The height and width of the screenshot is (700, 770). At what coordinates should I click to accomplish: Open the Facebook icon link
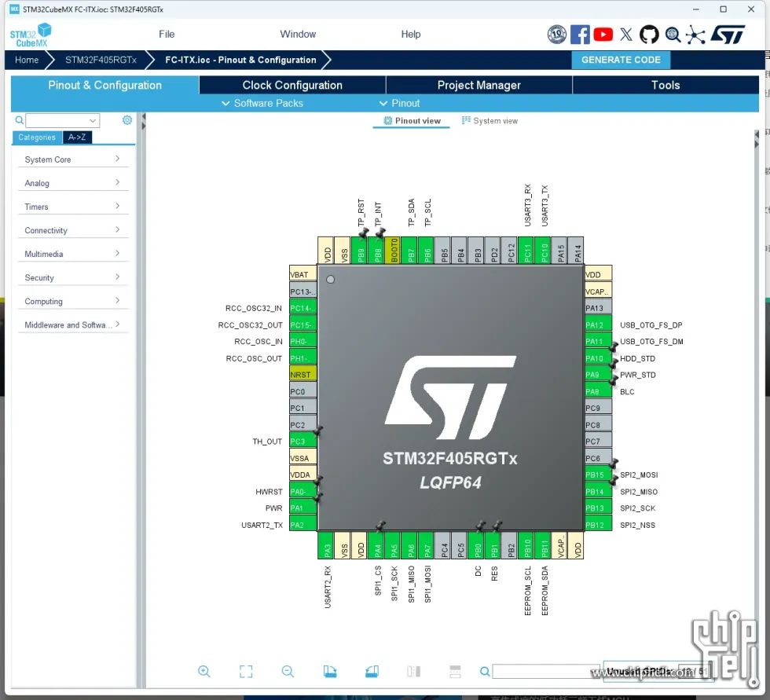pos(580,35)
